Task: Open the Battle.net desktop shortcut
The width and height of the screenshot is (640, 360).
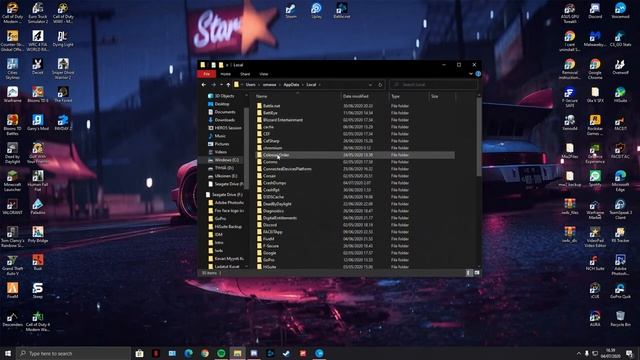Action: click(x=342, y=11)
